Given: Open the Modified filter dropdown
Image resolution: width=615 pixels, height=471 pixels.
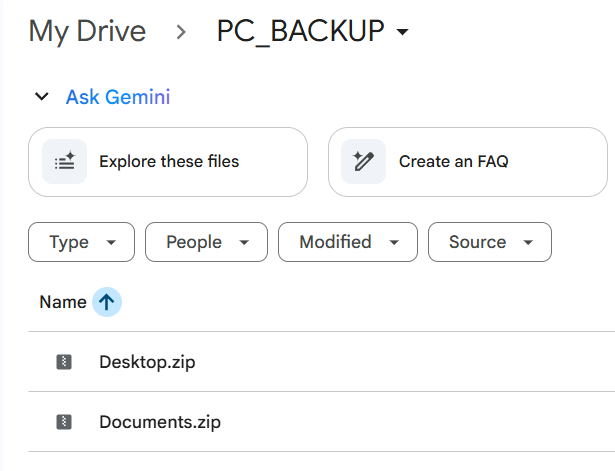Looking at the screenshot, I should point(348,242).
